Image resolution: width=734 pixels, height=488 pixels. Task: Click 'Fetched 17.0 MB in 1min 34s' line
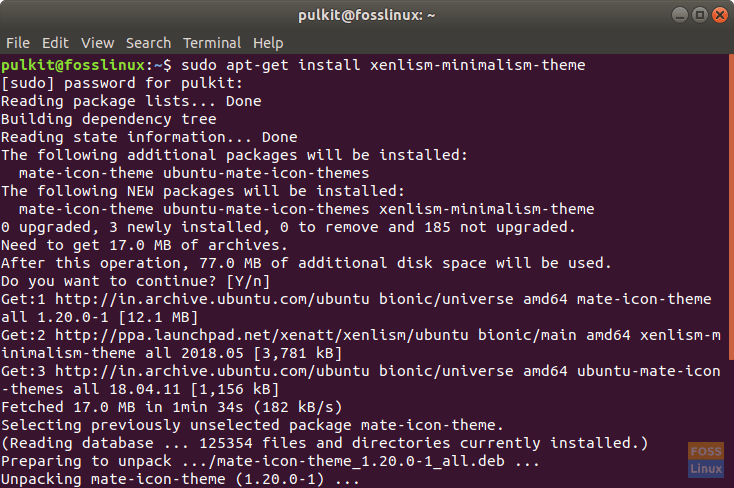click(171, 407)
